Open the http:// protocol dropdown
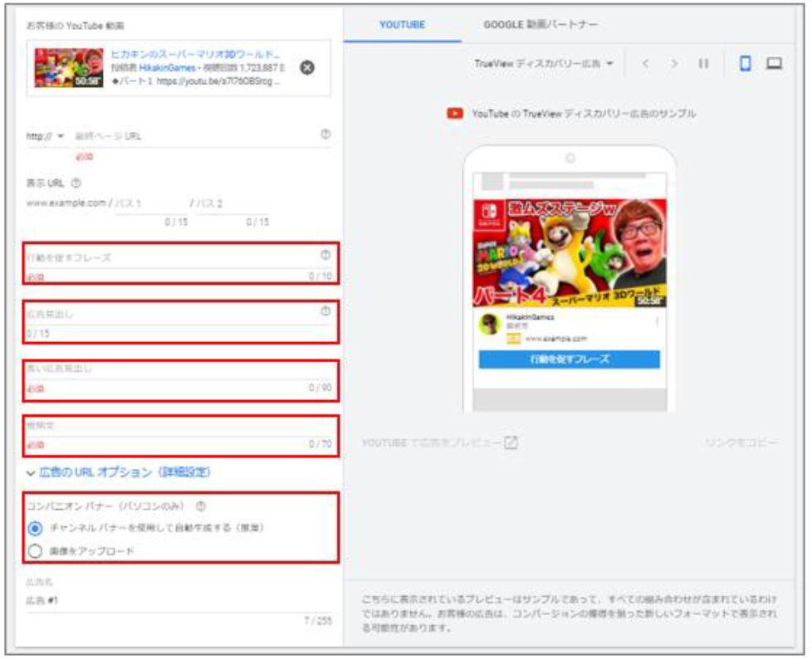 [45, 136]
